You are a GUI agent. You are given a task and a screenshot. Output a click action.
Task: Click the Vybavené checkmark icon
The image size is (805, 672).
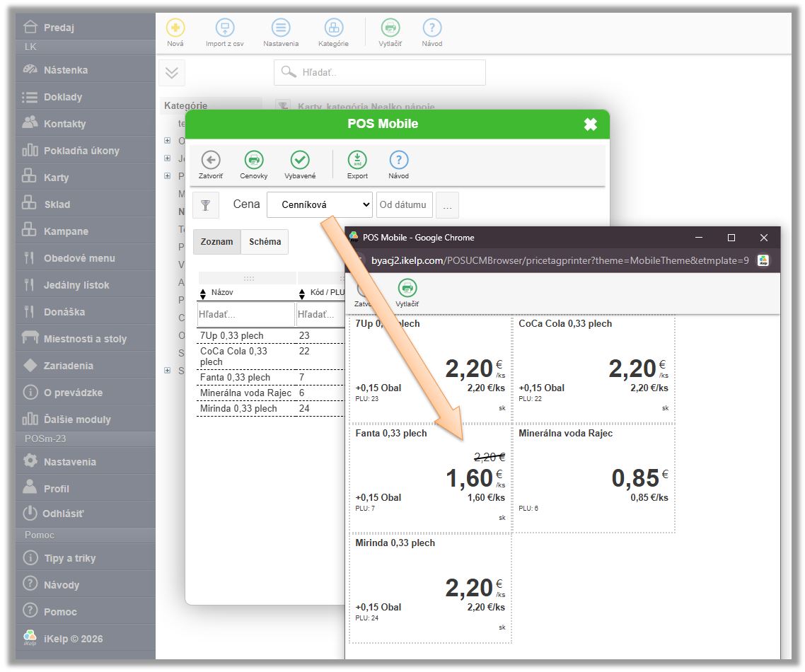[300, 161]
